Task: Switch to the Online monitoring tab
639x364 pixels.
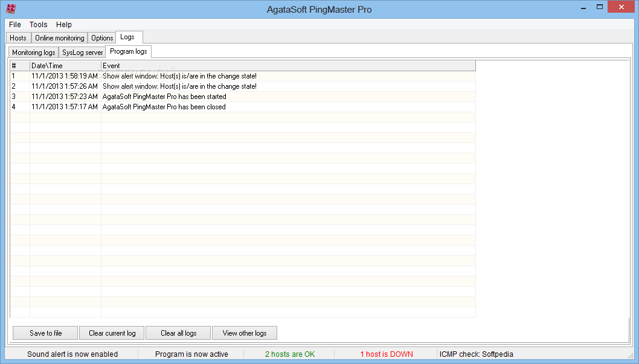Action: pos(60,38)
